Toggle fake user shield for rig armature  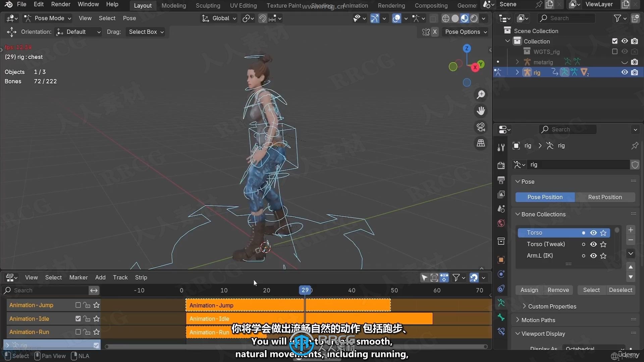[635, 165]
